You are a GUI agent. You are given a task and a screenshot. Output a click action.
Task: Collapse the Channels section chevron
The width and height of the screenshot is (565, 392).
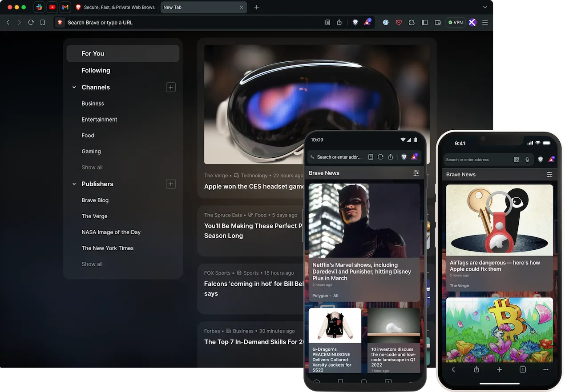pos(74,88)
